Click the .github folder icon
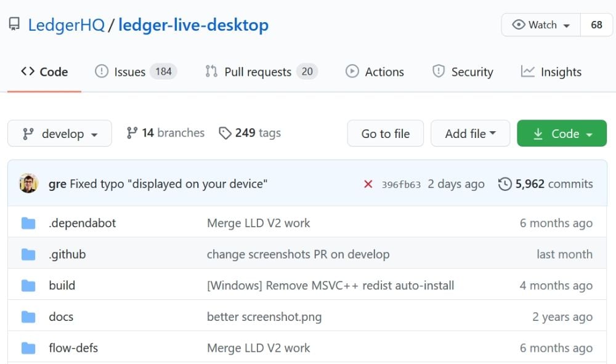 [x=28, y=254]
